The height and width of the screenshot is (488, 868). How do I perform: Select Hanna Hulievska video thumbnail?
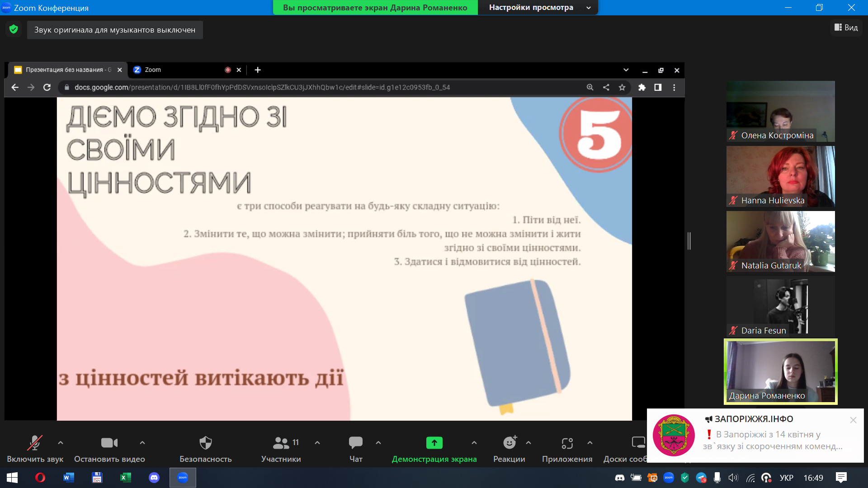tap(781, 177)
